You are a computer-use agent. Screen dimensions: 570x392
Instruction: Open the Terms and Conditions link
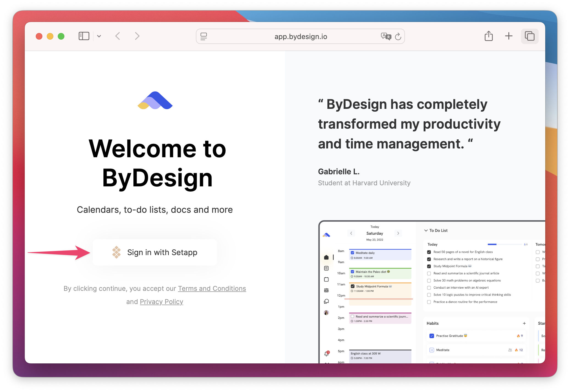click(212, 288)
